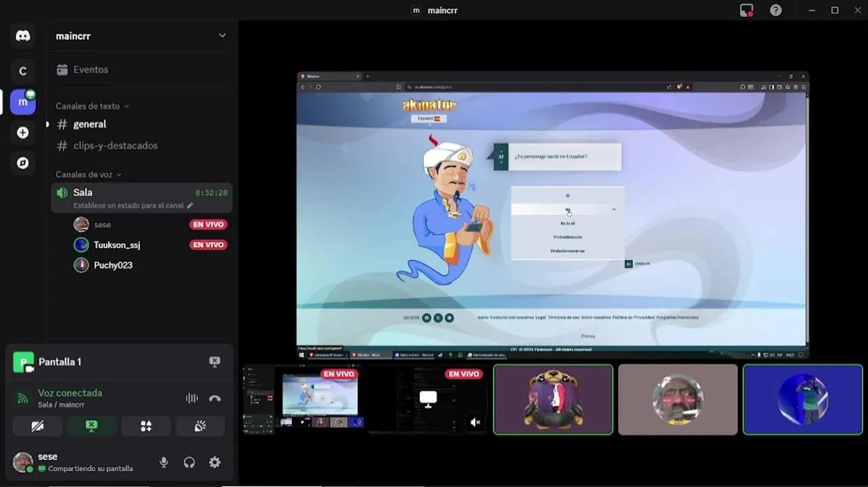The image size is (868, 487).
Task: Click 'Establece un estado para el canal' text
Action: point(128,206)
